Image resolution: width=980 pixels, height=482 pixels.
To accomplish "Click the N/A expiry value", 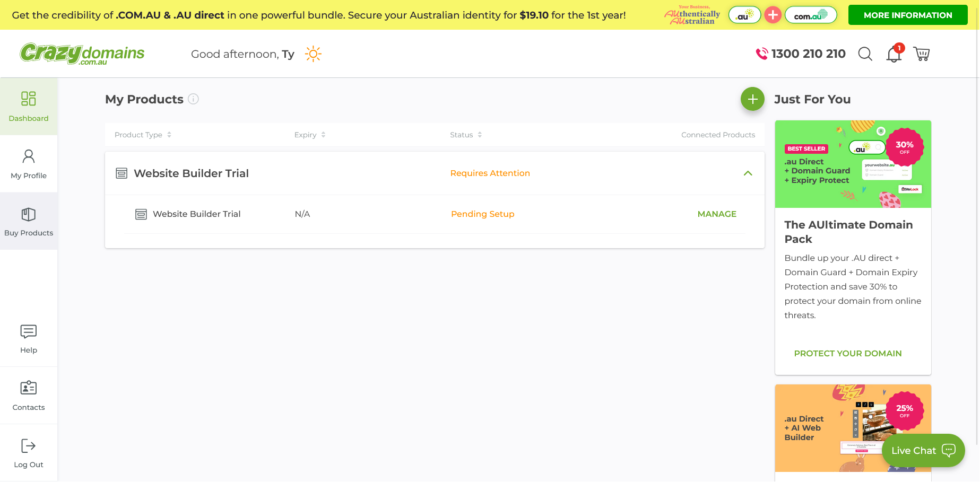I will (302, 214).
